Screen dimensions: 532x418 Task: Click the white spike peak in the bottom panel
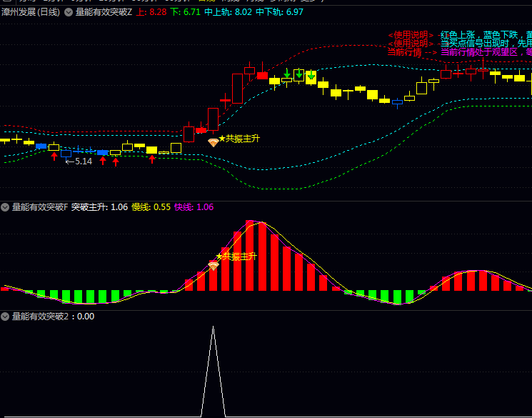pyautogui.click(x=213, y=328)
